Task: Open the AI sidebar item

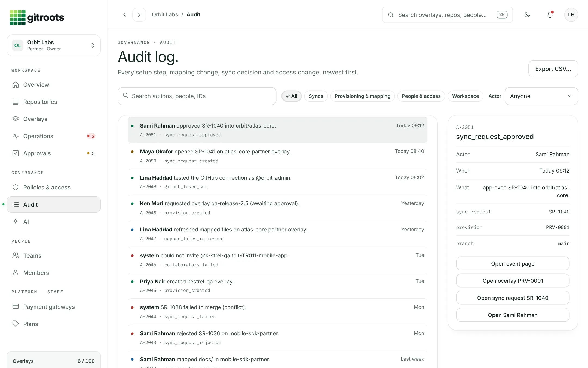Action: 54,222
